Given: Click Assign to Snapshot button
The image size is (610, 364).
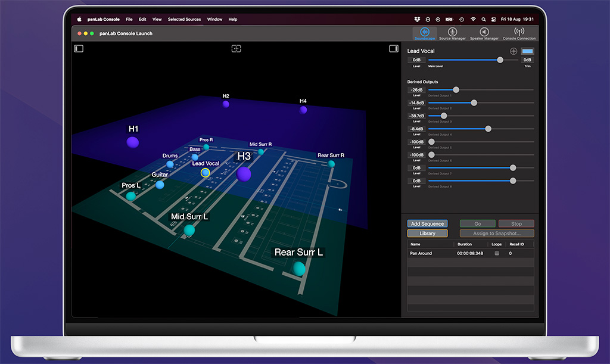Looking at the screenshot, I should click(x=497, y=234).
